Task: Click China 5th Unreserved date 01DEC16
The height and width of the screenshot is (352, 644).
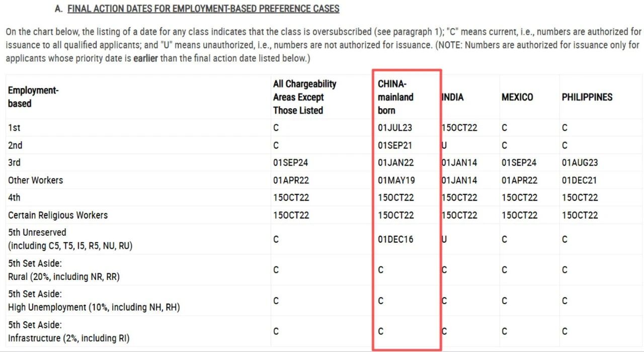Action: coord(395,239)
